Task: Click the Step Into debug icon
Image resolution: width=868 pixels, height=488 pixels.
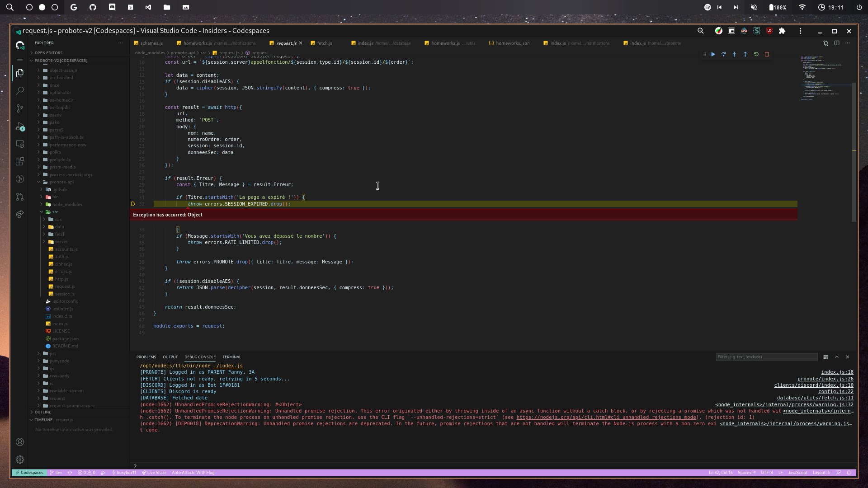Action: click(735, 54)
